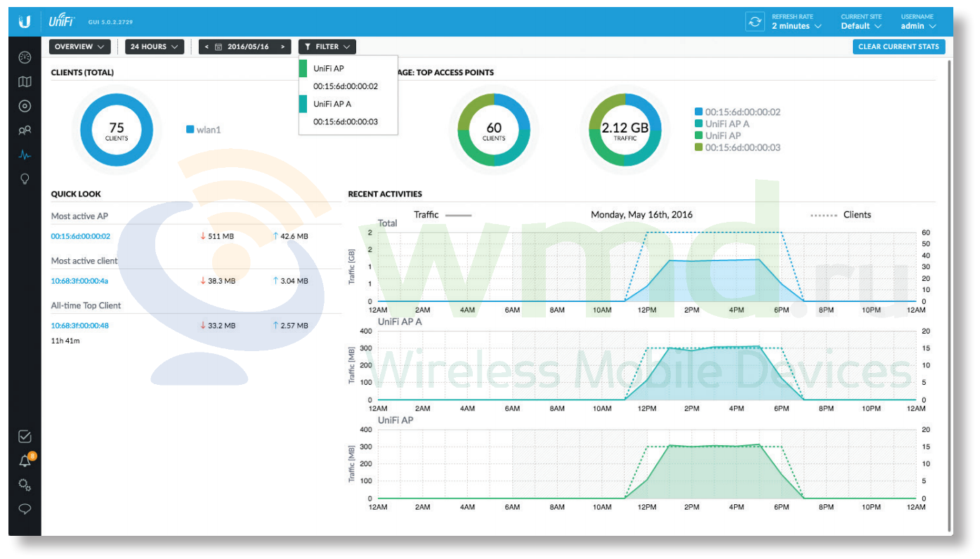
Task: Expand the Refresh Rate 2 minutes dropdown
Action: click(796, 26)
